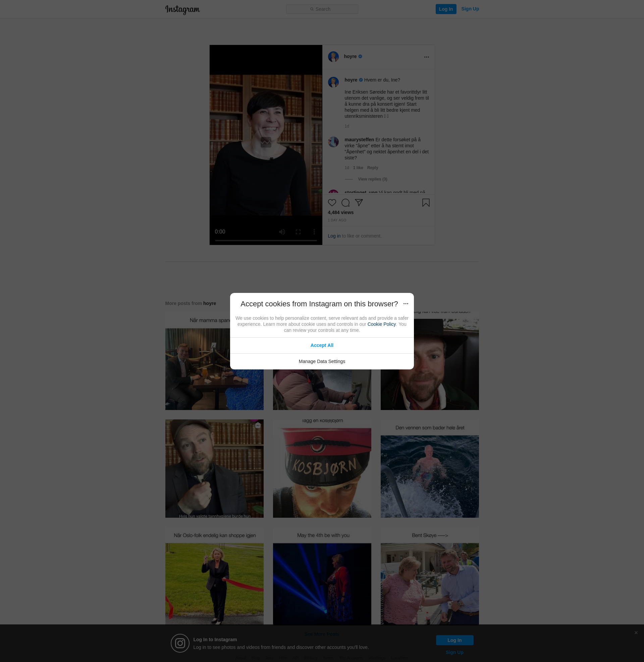Image resolution: width=644 pixels, height=662 pixels.
Task: Click Instagram camera icon in bottom banner
Action: [180, 643]
